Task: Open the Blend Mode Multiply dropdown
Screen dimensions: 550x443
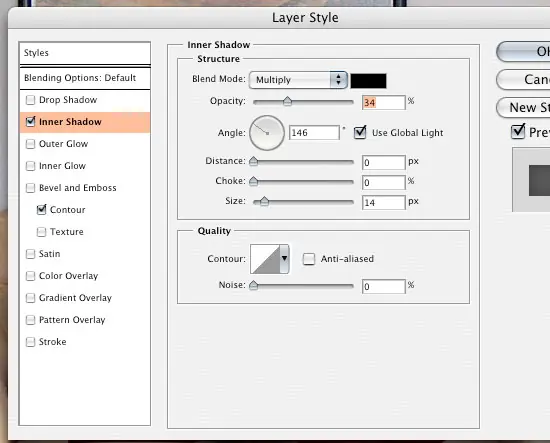Action: (x=298, y=80)
